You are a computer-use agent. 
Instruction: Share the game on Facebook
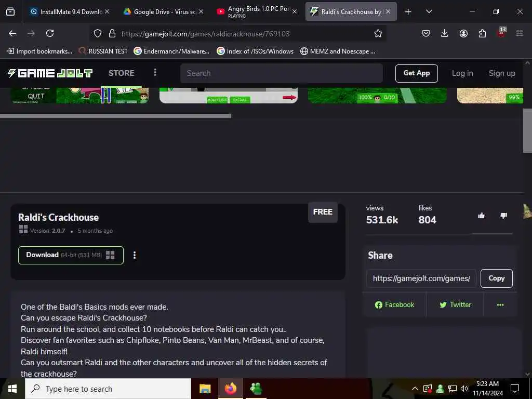coord(394,304)
